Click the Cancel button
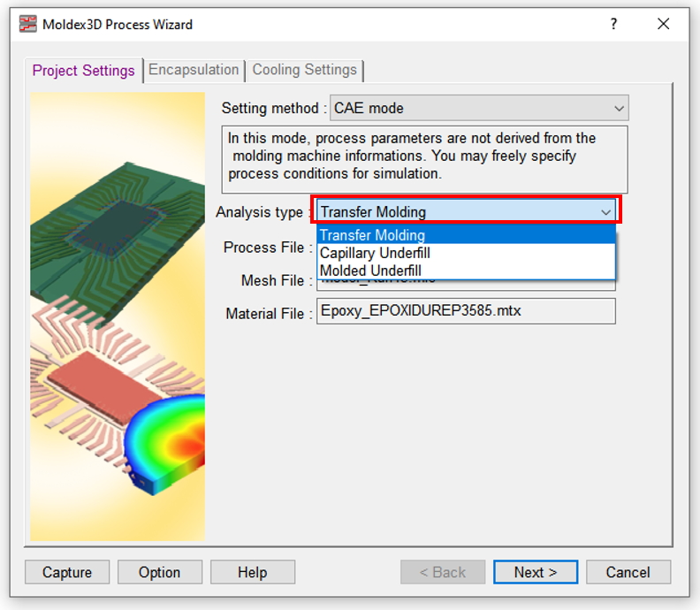Image resolution: width=700 pixels, height=610 pixels. pos(628,572)
